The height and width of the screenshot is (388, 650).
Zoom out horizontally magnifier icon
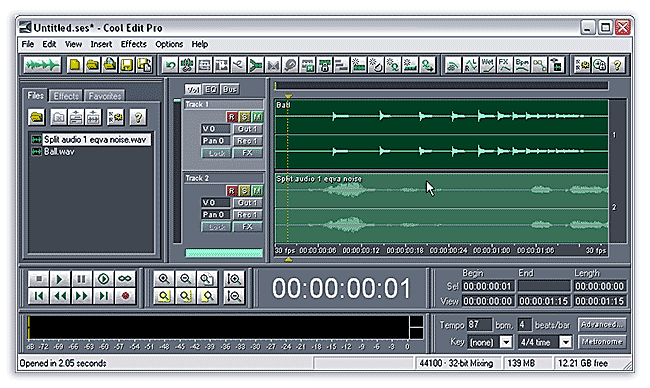(x=185, y=279)
